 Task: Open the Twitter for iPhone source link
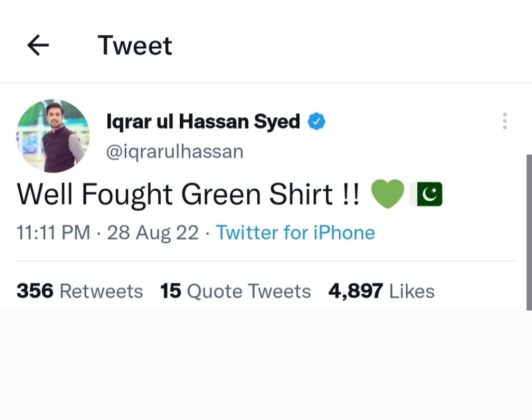pos(296,233)
